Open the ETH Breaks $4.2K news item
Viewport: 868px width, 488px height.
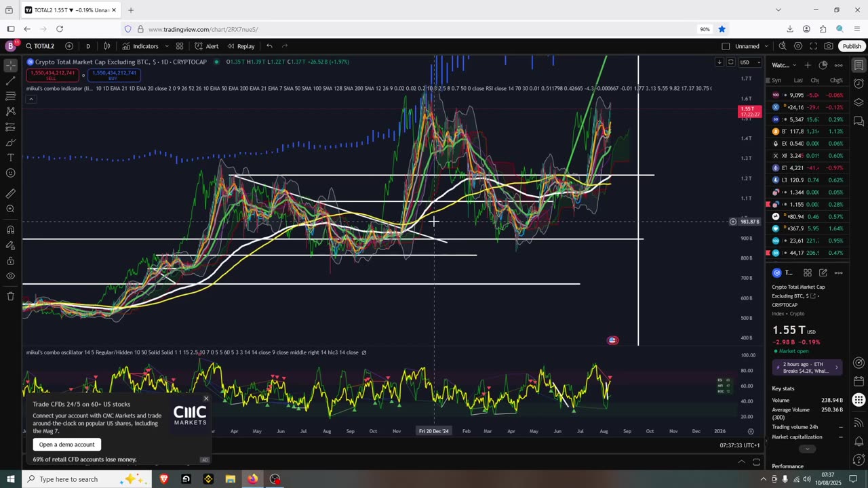click(808, 367)
